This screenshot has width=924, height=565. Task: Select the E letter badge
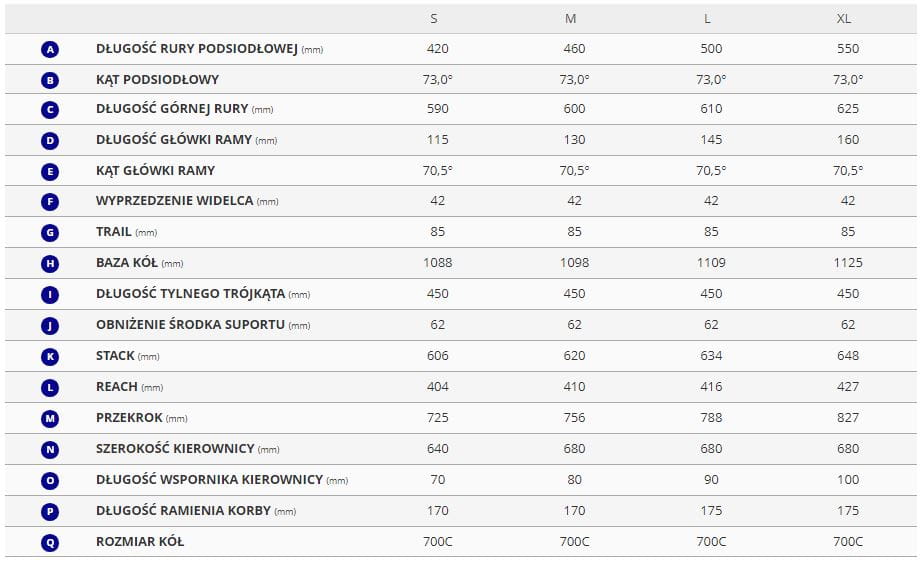click(x=51, y=172)
